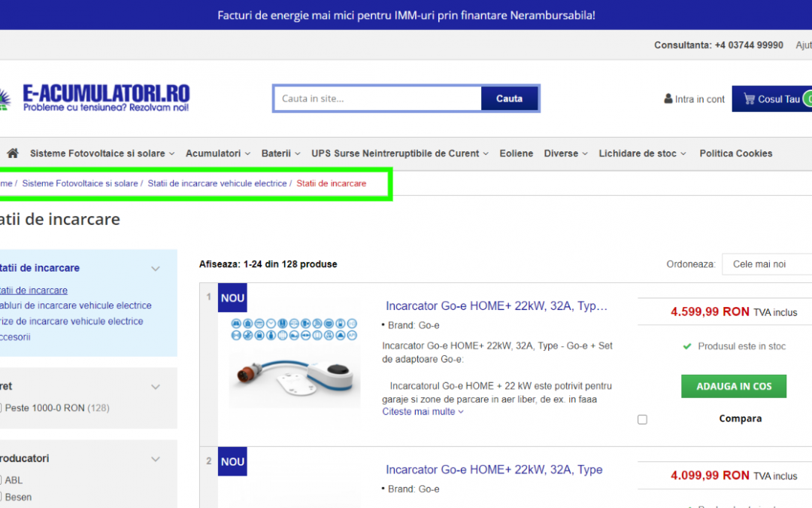Collapse the Producatori filter section

click(x=156, y=459)
